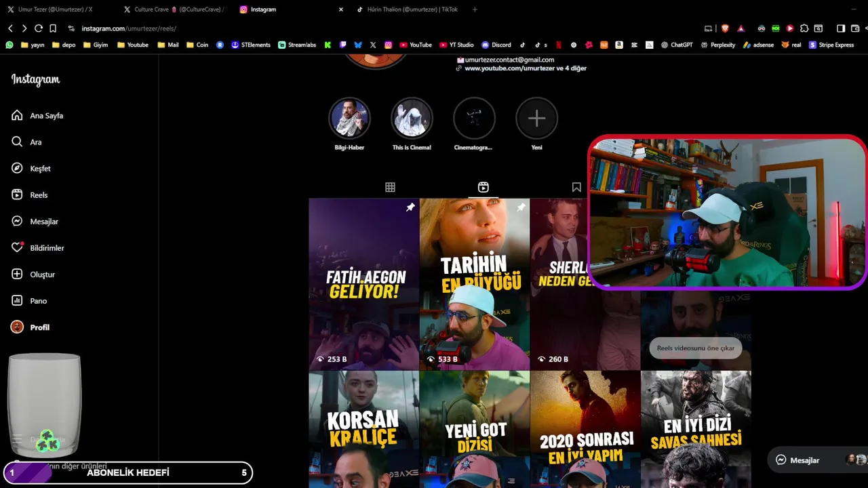Click Reels videosunu öne çıkar button
Screen dimensions: 868x488
pos(696,348)
